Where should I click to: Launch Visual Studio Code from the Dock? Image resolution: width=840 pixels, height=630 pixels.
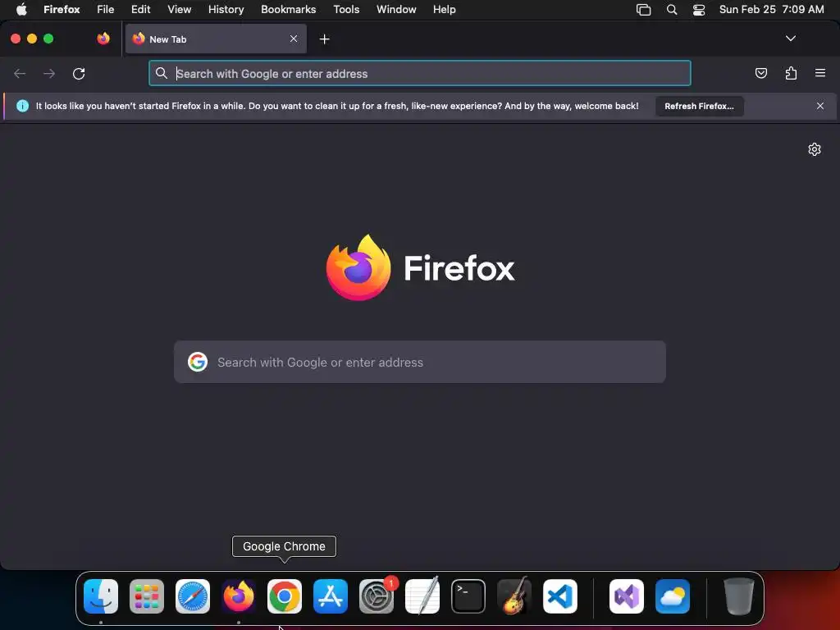click(560, 596)
